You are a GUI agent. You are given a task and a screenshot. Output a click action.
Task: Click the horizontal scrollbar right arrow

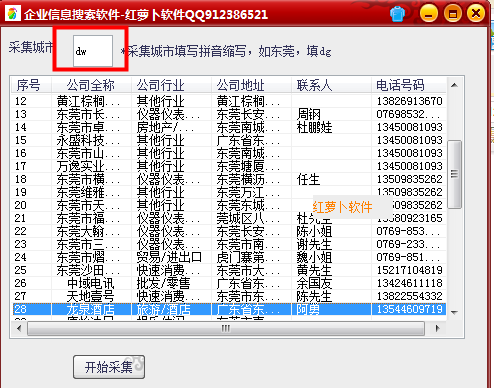click(x=438, y=328)
